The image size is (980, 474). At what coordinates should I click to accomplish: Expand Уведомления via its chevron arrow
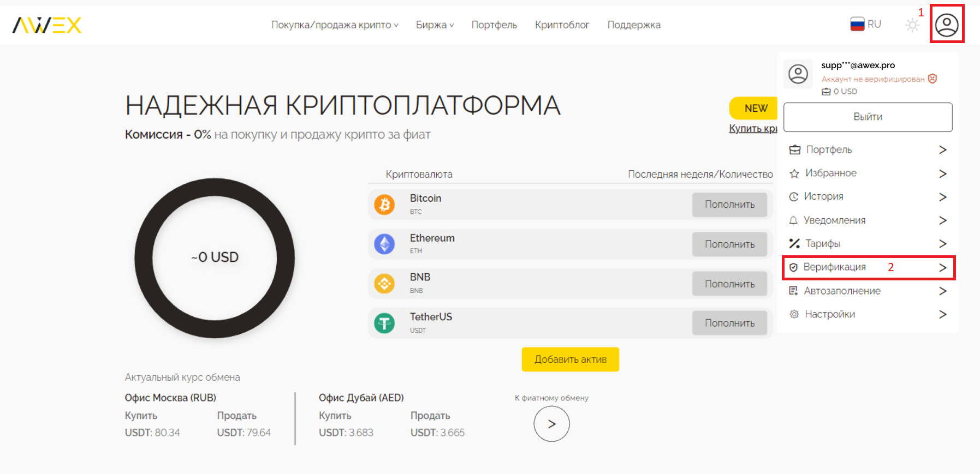943,220
